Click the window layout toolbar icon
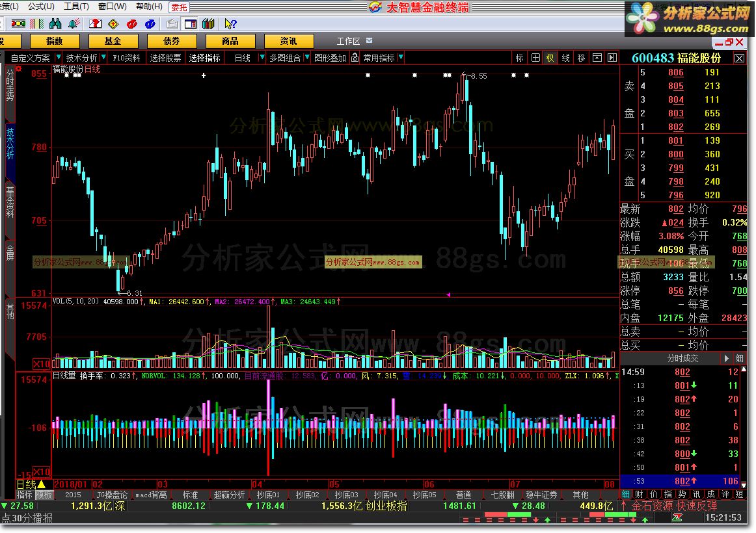 (191, 23)
